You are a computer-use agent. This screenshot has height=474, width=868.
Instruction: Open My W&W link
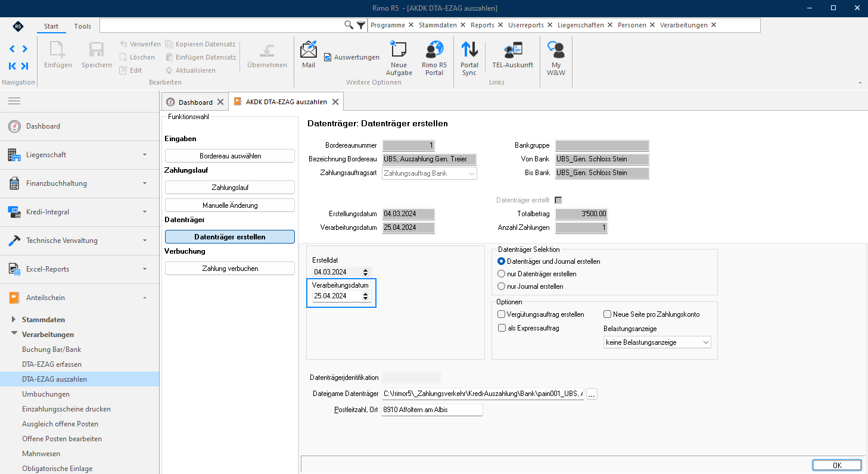coord(556,58)
